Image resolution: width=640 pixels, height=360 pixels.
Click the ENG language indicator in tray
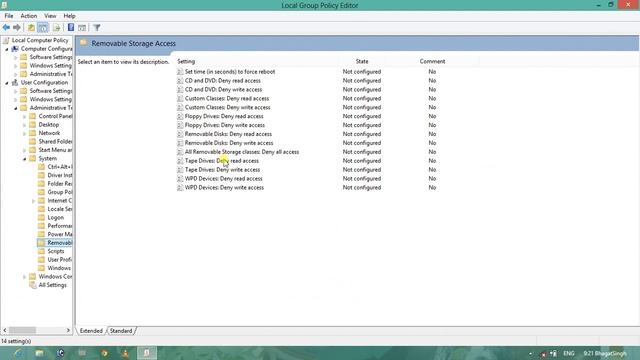(569, 353)
